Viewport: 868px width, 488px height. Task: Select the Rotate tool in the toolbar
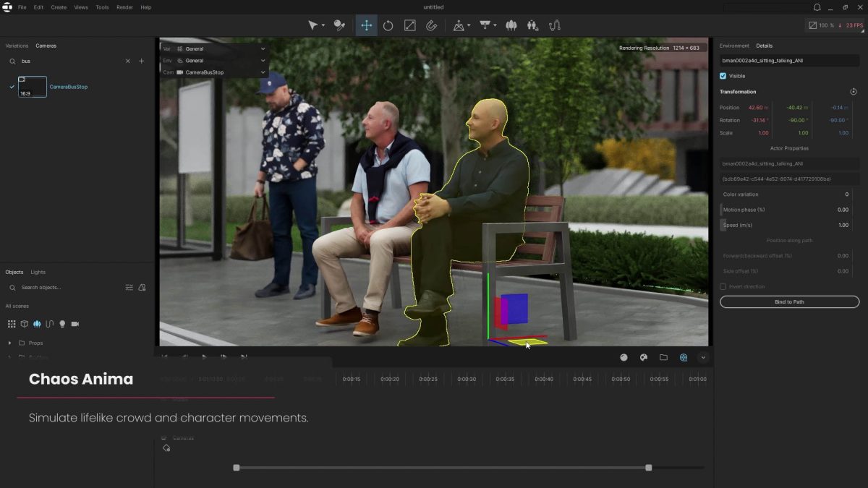(x=388, y=25)
